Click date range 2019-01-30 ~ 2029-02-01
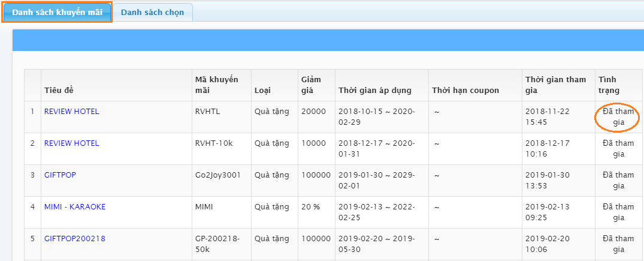The image size is (644, 261). coord(377,181)
